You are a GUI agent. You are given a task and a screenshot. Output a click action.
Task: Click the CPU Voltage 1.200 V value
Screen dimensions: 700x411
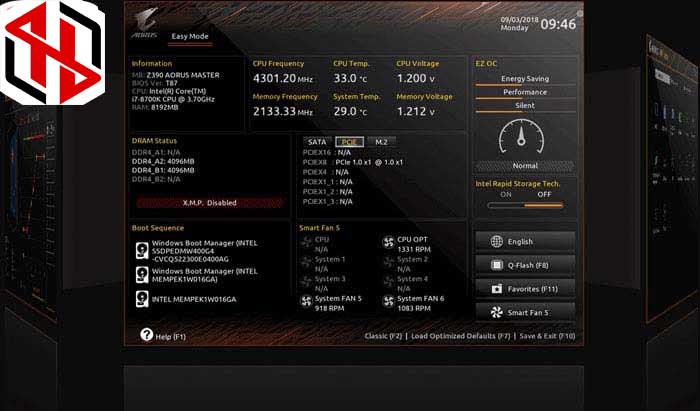(x=416, y=79)
